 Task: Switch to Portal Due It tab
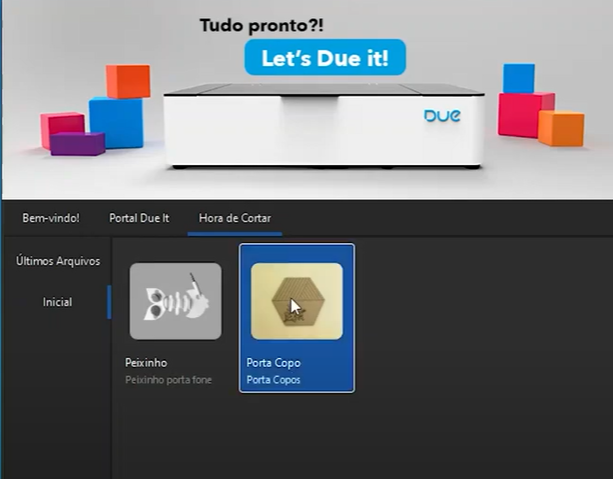tap(139, 218)
